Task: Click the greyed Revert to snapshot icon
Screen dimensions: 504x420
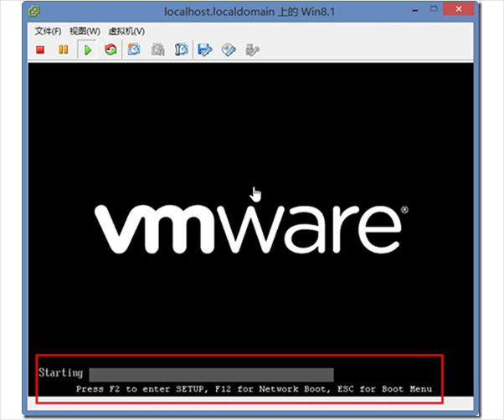Action: tap(157, 49)
